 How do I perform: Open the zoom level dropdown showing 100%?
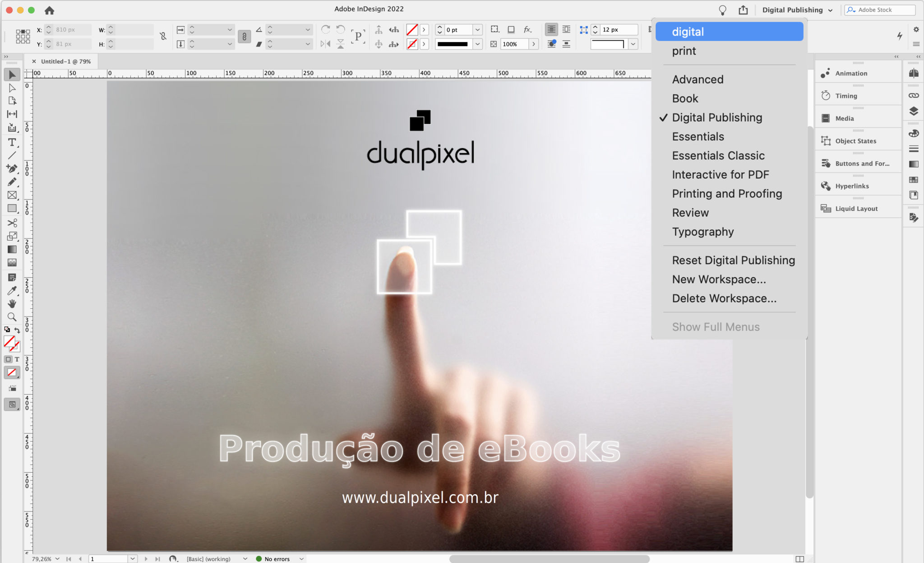click(x=534, y=44)
